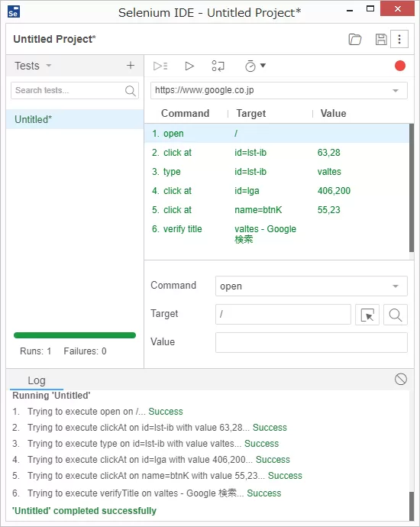Click log line 6 verifyTitle entry
This screenshot has width=420, height=527.
coord(147,493)
